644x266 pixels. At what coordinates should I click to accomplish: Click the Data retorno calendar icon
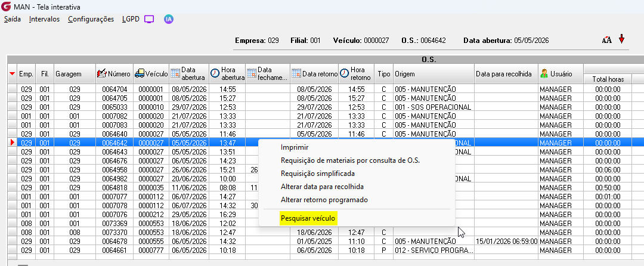296,73
